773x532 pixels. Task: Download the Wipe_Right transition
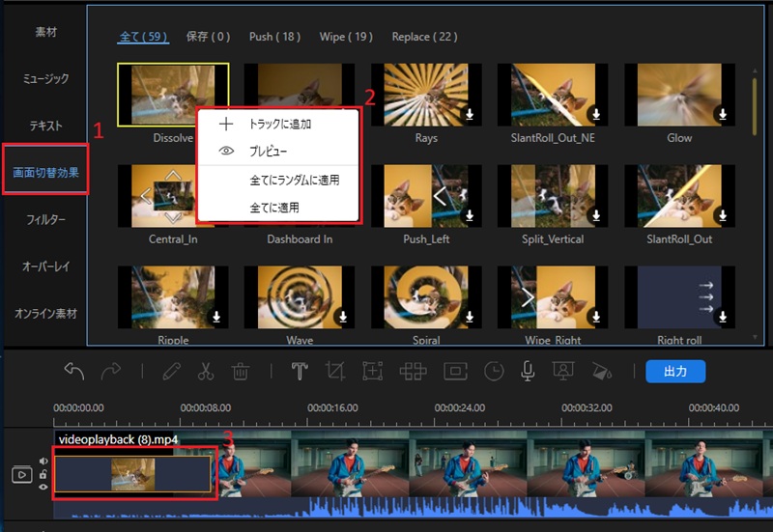pyautogui.click(x=596, y=317)
